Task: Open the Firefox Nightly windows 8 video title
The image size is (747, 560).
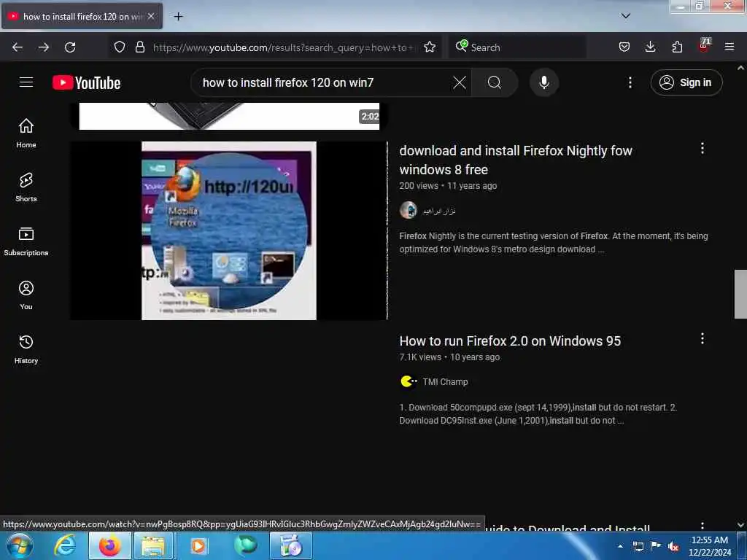Action: point(516,160)
